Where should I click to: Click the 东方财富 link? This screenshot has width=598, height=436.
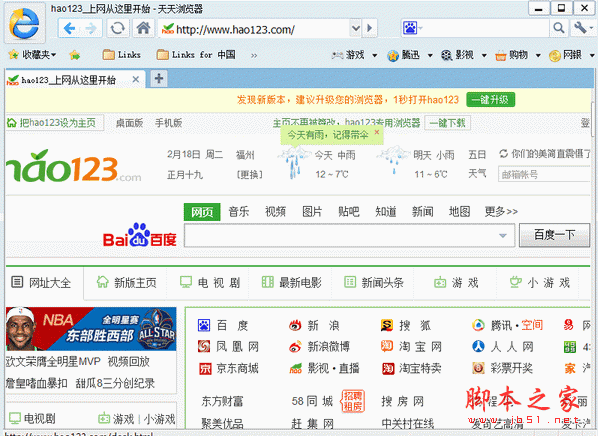click(x=222, y=401)
